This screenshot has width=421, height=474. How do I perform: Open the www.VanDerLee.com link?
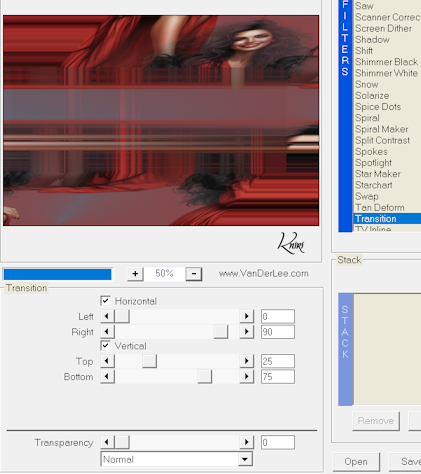click(264, 273)
